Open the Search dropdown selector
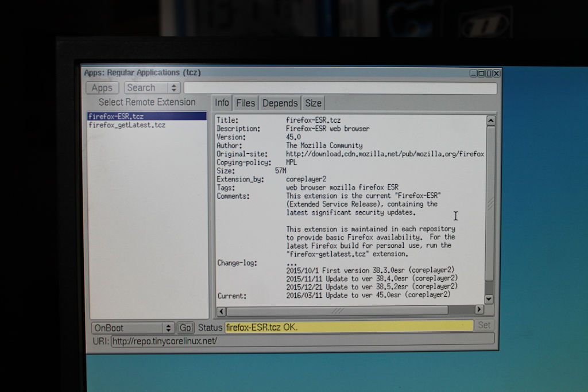This screenshot has height=392, width=588. [152, 88]
